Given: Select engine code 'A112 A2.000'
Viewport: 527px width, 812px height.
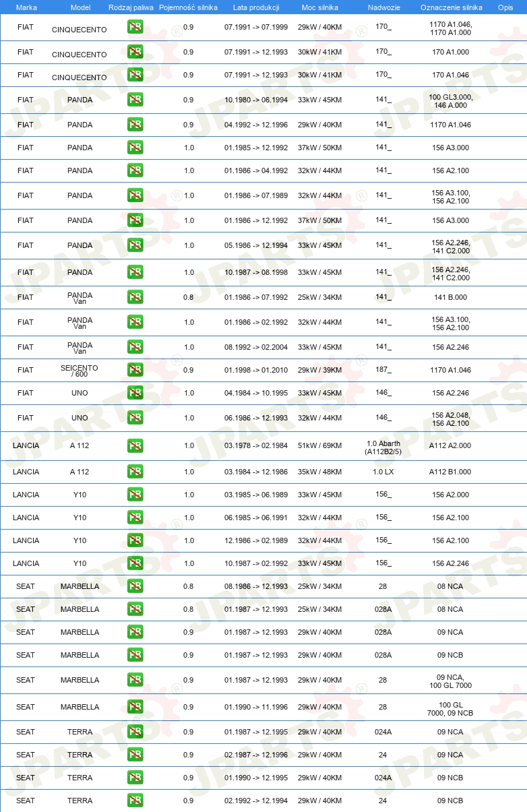Looking at the screenshot, I should 450,445.
